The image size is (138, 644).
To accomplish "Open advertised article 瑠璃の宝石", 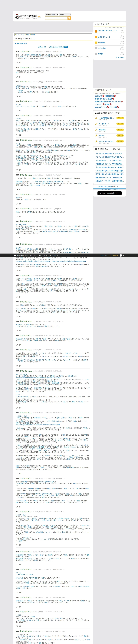I will click(x=102, y=130).
